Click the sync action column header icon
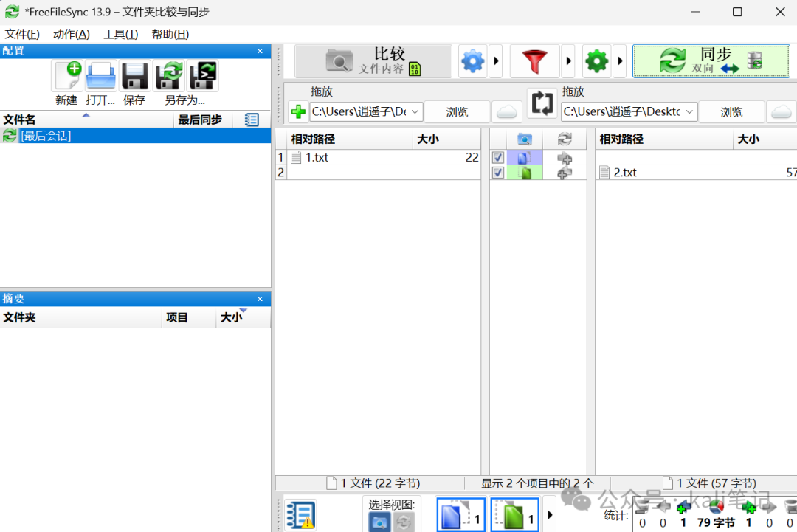Viewport: 797px width, 532px height. click(565, 139)
